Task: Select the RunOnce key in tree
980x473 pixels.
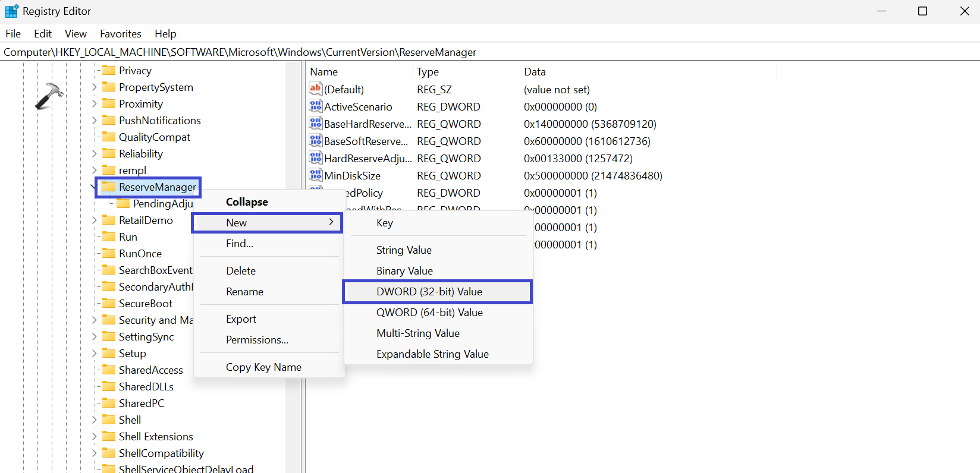Action: click(140, 254)
